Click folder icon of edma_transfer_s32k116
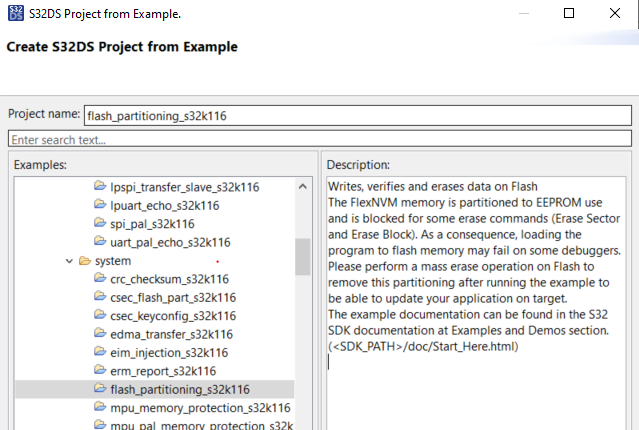 100,333
